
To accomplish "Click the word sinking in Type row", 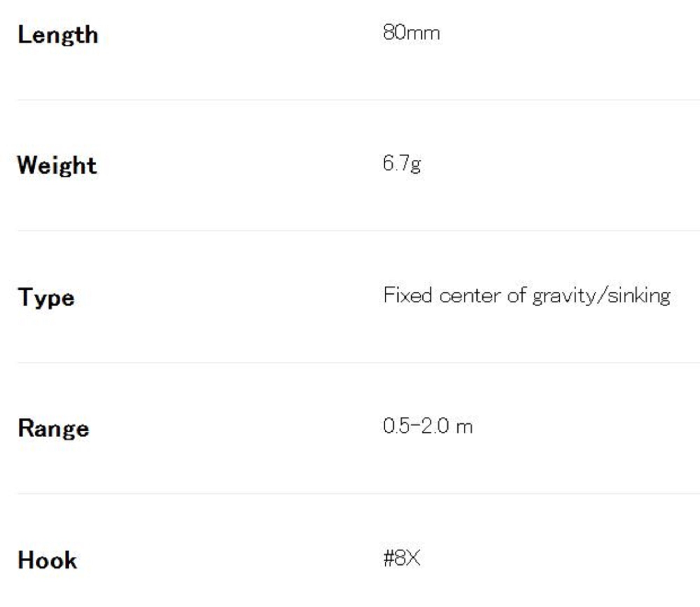I will [x=639, y=296].
